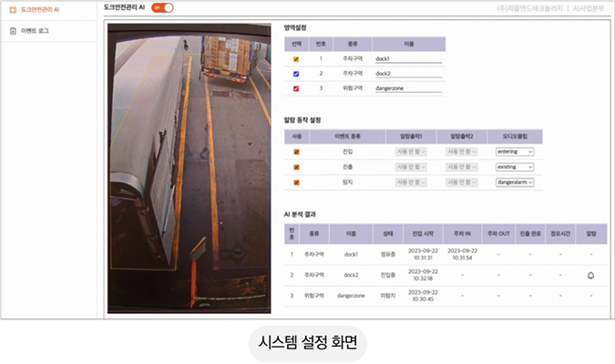Uncheck the yellow dock1 area checkbox
Viewport: 615px width, 364px height.
pyautogui.click(x=296, y=59)
